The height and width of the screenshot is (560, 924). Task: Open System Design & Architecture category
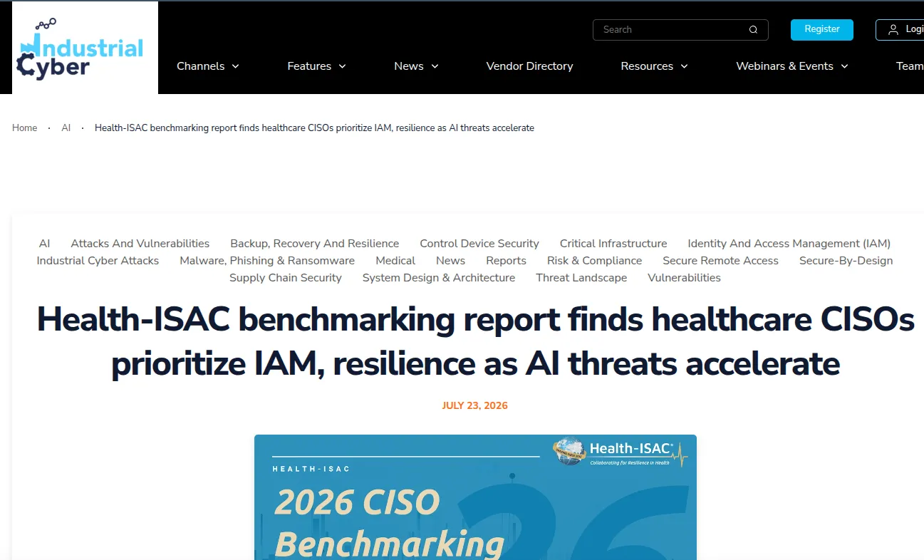tap(439, 278)
